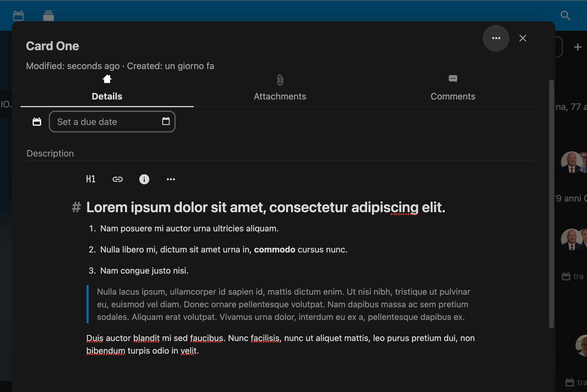Click the ellipsis icon in the editor toolbar
587x392 pixels.
(x=171, y=179)
